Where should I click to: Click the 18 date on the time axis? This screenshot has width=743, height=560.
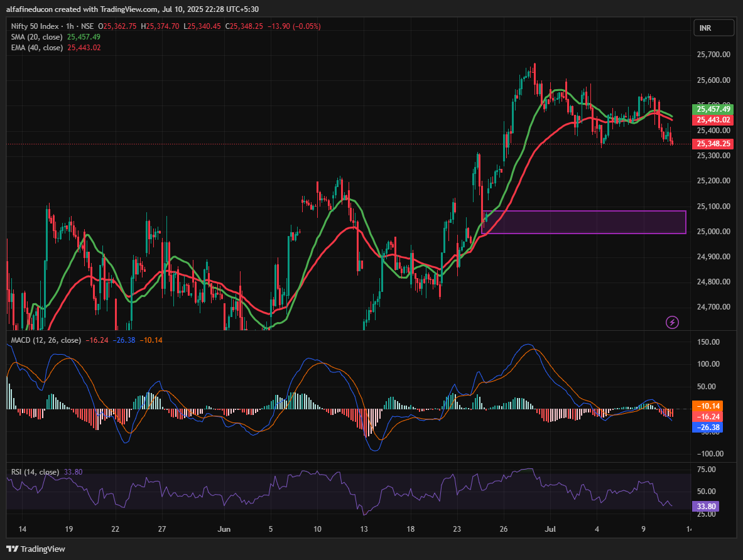(410, 529)
